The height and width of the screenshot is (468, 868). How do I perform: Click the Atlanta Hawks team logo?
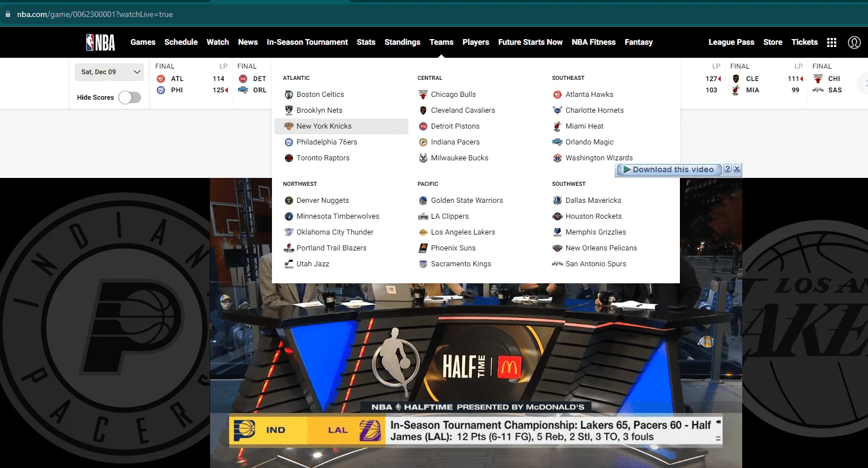[x=558, y=95]
